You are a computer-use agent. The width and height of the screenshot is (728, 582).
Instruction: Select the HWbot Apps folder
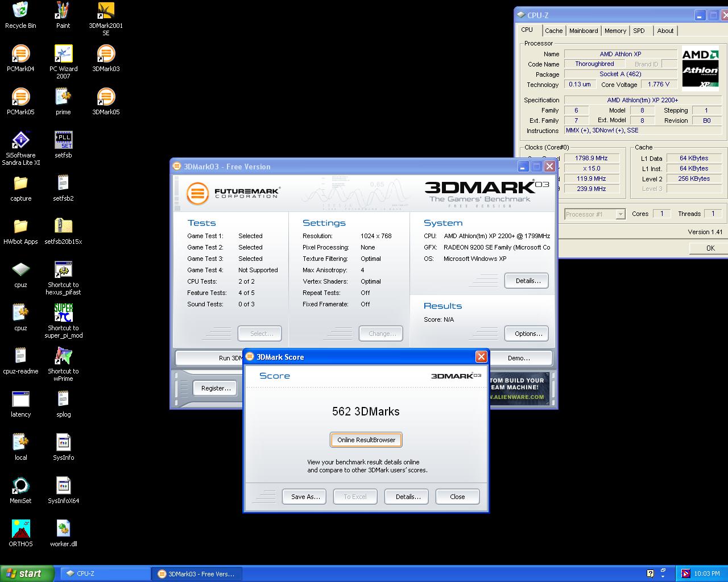pos(20,231)
